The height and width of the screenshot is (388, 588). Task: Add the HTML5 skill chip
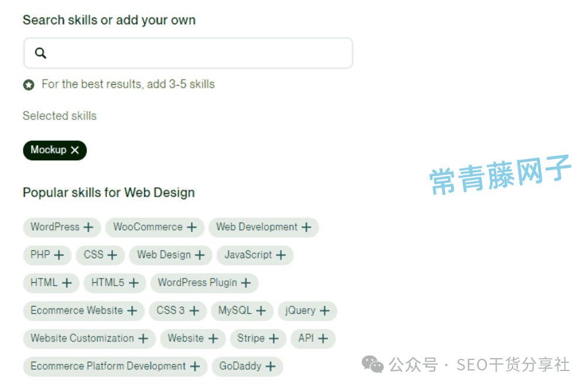click(x=115, y=283)
